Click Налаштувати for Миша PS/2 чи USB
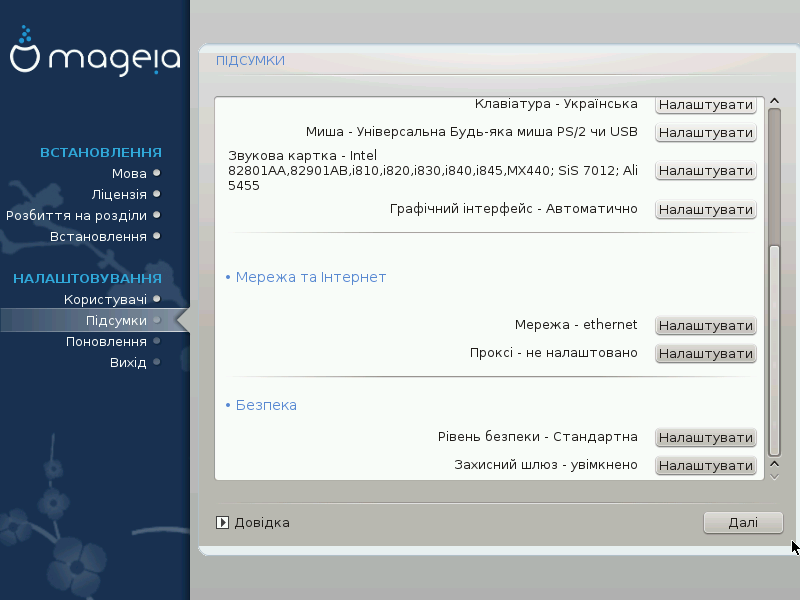Screen dimensions: 800x600 [x=706, y=133]
